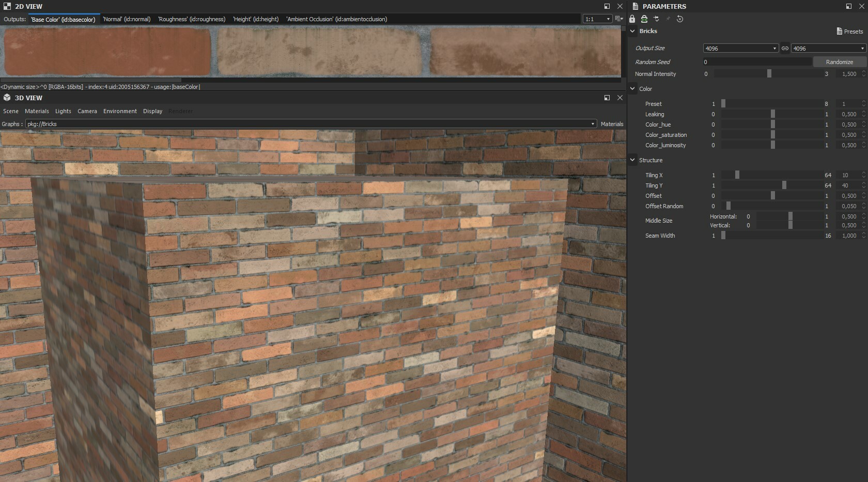Click the pin icon in Parameters toolbar
868x482 pixels.
pyautogui.click(x=668, y=19)
